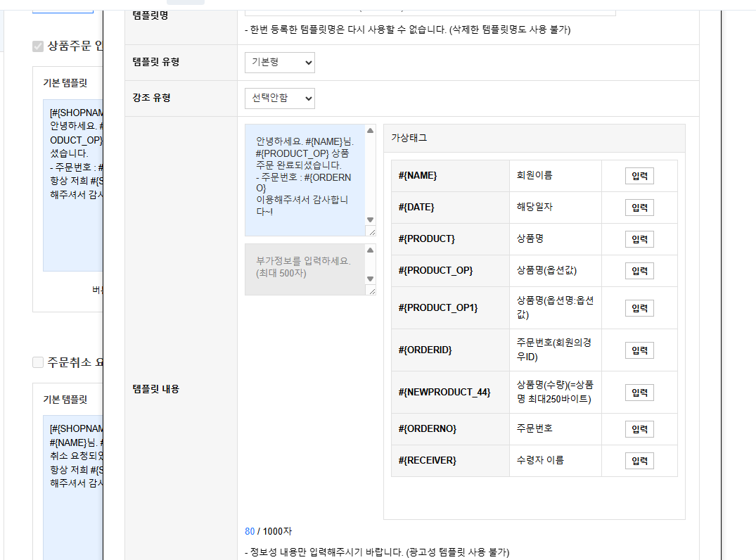Enable the 주문취소 checkbox
Viewport: 756px width, 560px height.
(x=38, y=362)
